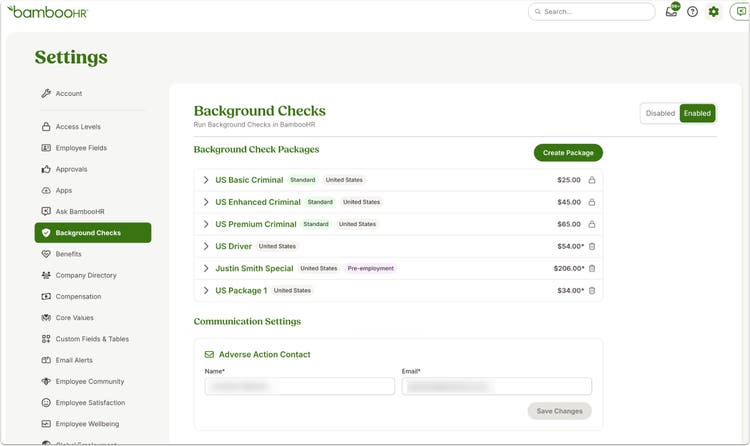The height and width of the screenshot is (446, 750).
Task: Open the help question mark icon
Action: (692, 11)
